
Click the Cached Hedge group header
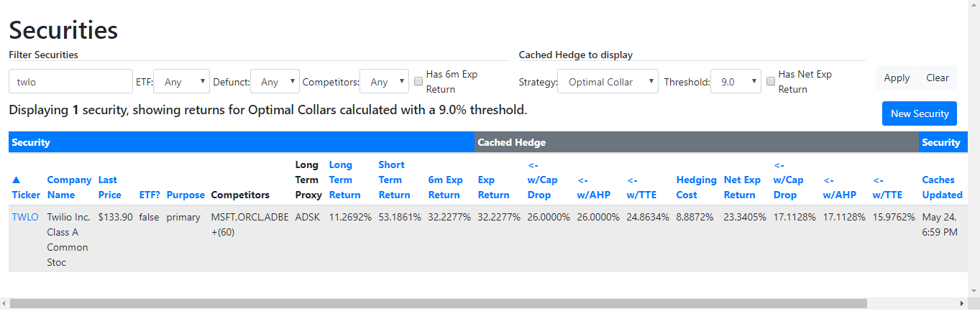tap(697, 142)
